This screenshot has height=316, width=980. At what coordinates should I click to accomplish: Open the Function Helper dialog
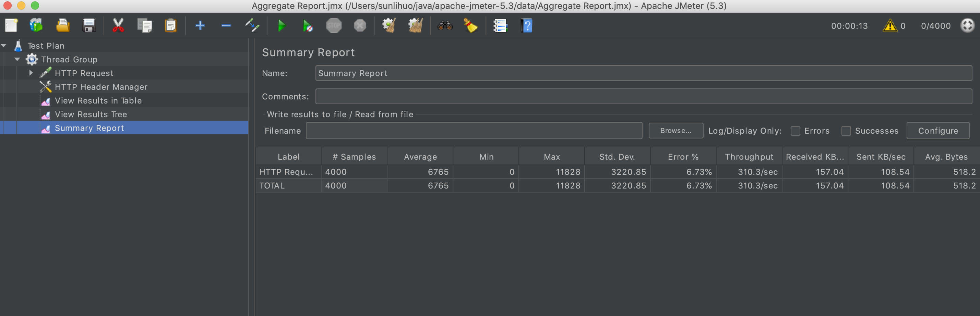[x=500, y=25]
